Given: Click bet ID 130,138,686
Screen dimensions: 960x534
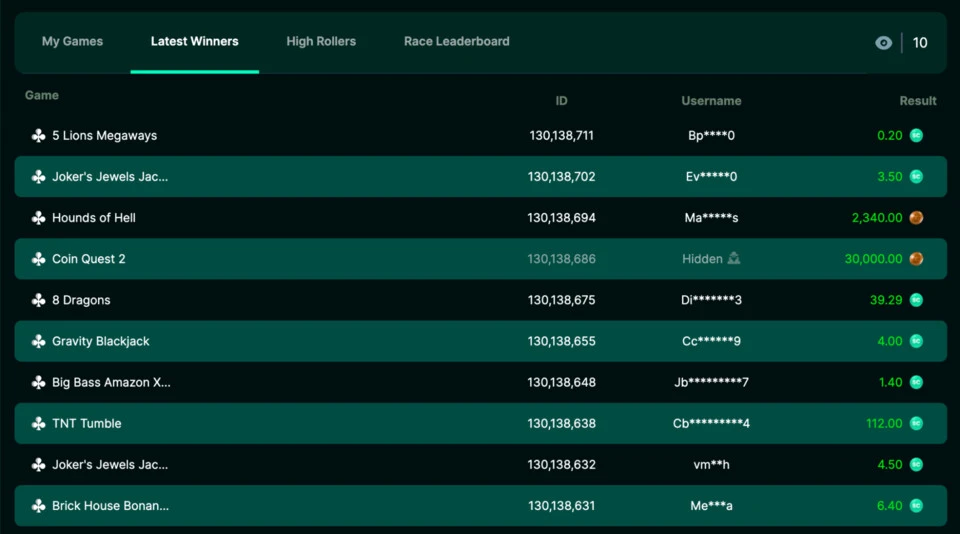Looking at the screenshot, I should pyautogui.click(x=561, y=259).
